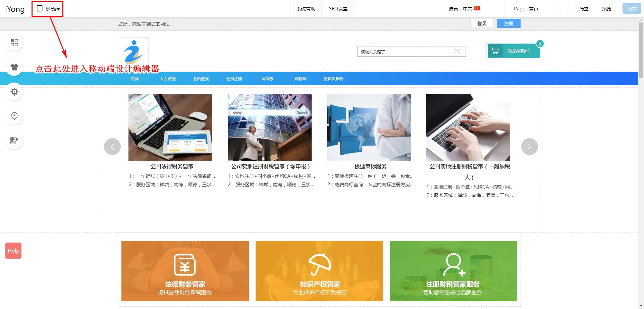Click the shopping cart icon
Screen dimensions: 644x309
point(495,51)
